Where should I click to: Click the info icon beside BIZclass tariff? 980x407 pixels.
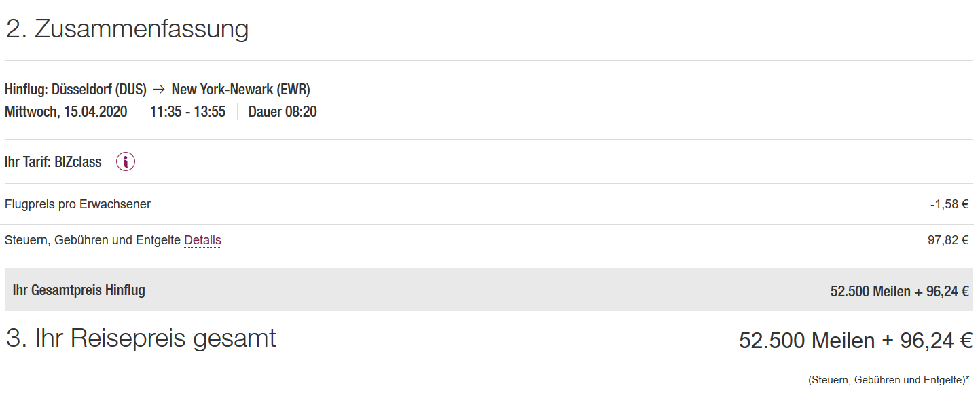click(x=126, y=161)
